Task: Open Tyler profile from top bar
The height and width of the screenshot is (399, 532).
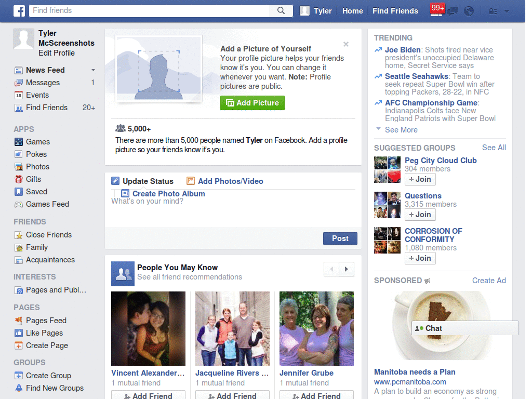Action: click(x=316, y=11)
